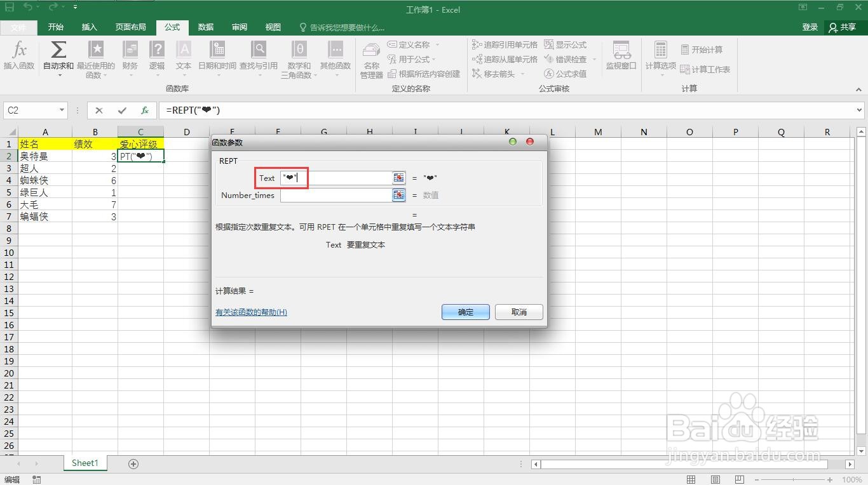868x485 pixels.
Task: Click the collapse-dialog icon for Text field
Action: [398, 178]
